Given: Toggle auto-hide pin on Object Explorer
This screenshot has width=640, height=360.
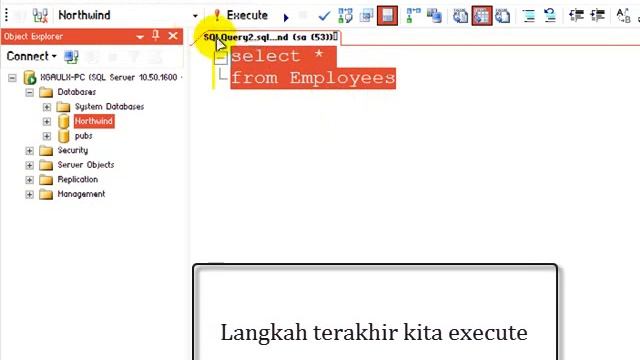Looking at the screenshot, I should tap(156, 36).
